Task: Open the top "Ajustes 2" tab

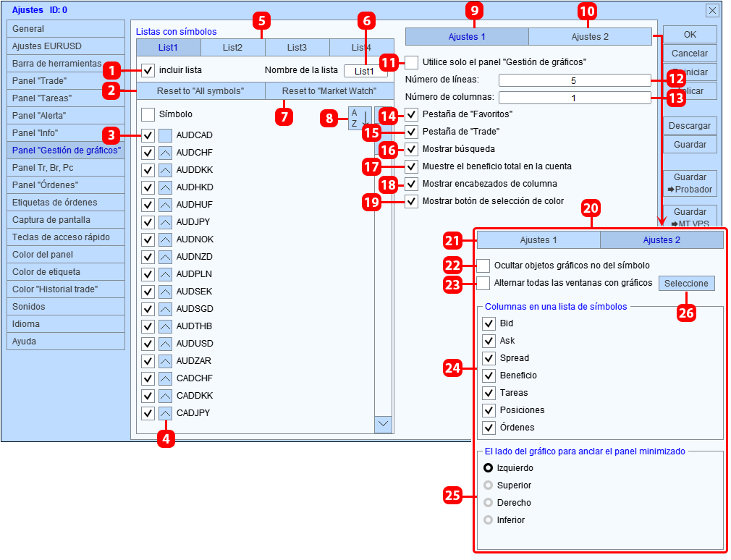Action: pyautogui.click(x=590, y=37)
